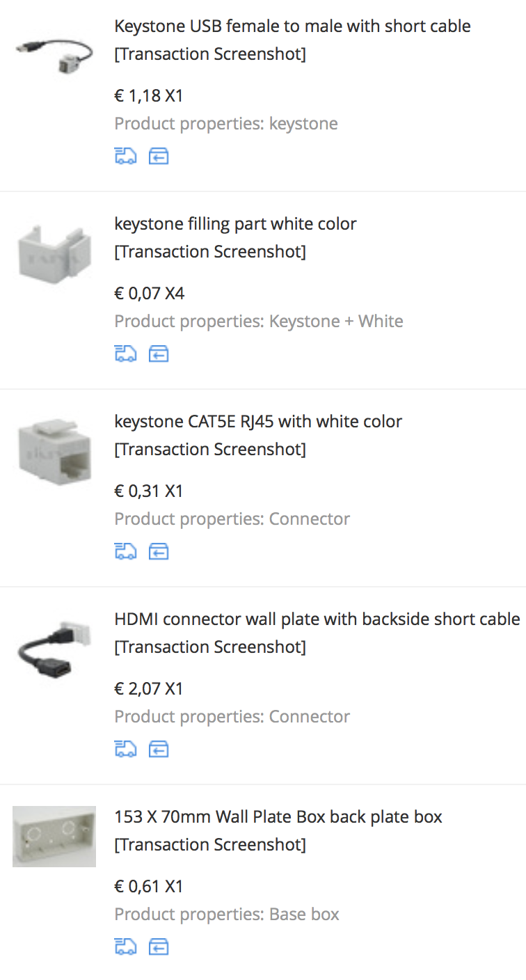The height and width of the screenshot is (980, 526).
Task: Open the HDMI connector wall plate product link
Action: pos(317,619)
